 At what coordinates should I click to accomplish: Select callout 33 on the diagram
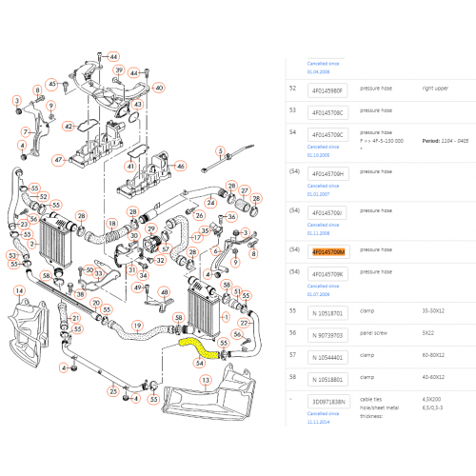[99, 273]
